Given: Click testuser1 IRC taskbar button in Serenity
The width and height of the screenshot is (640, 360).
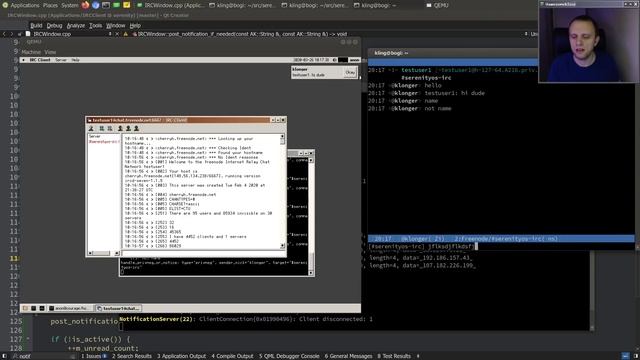Looking at the screenshot, I should 118,308.
